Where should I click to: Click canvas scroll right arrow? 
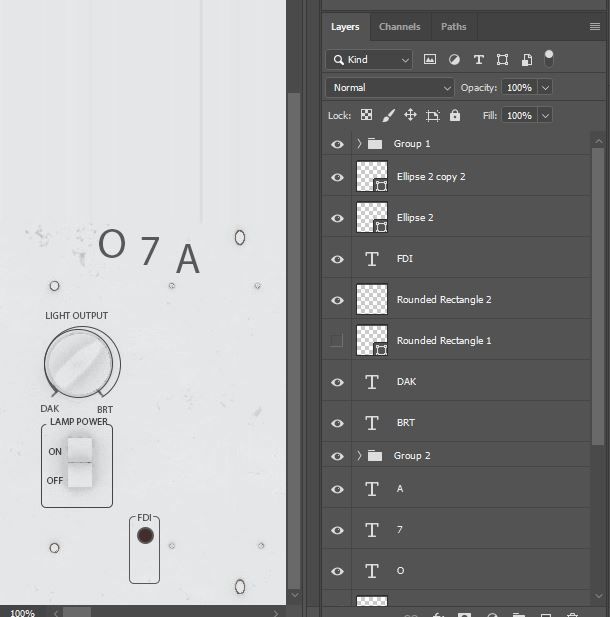[x=275, y=613]
